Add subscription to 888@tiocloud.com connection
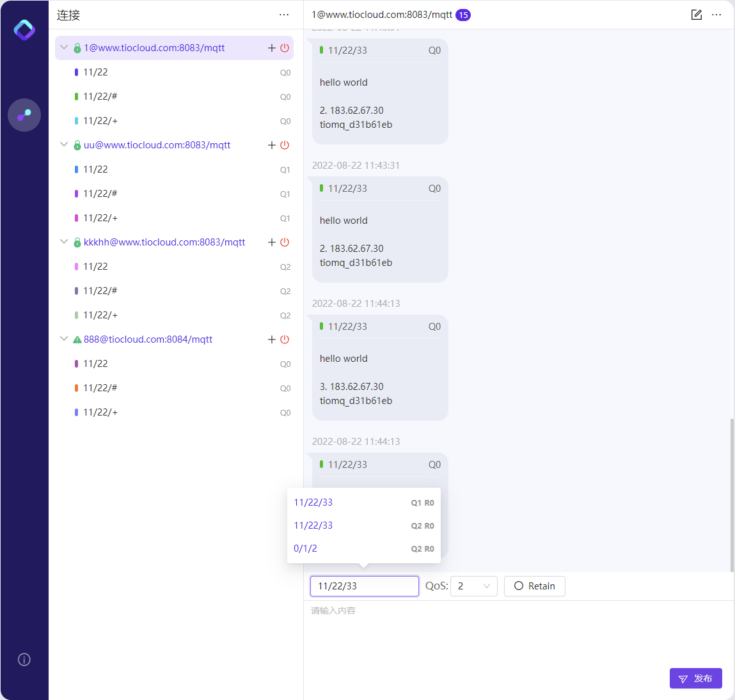Viewport: 735px width, 700px height. tap(271, 339)
